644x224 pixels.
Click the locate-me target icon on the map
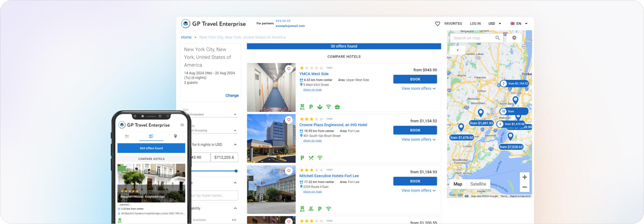514,38
